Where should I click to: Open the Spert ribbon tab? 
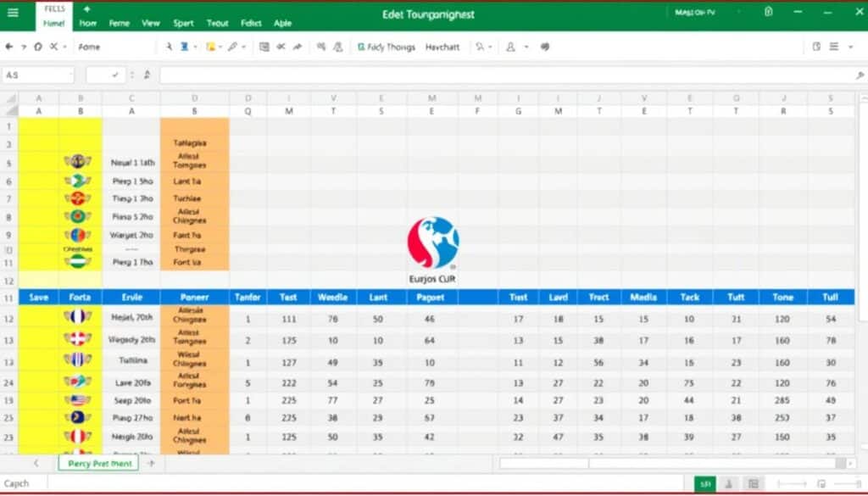tap(183, 23)
